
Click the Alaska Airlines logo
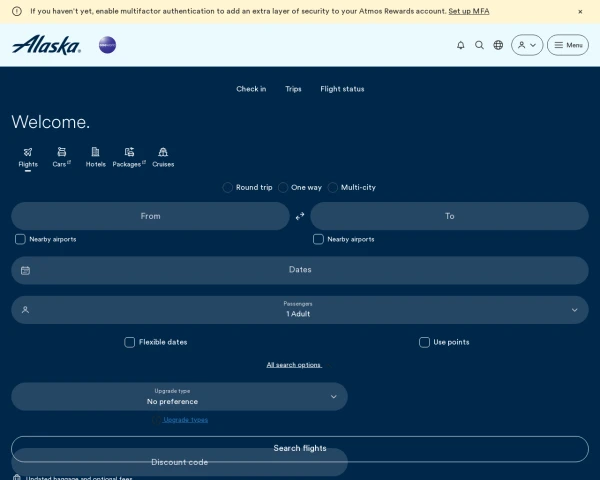[x=46, y=45]
